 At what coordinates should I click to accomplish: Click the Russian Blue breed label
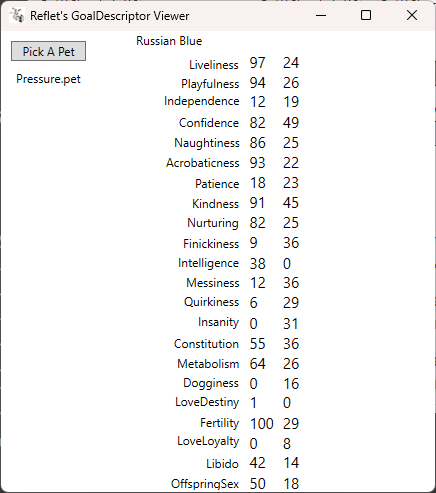click(169, 41)
